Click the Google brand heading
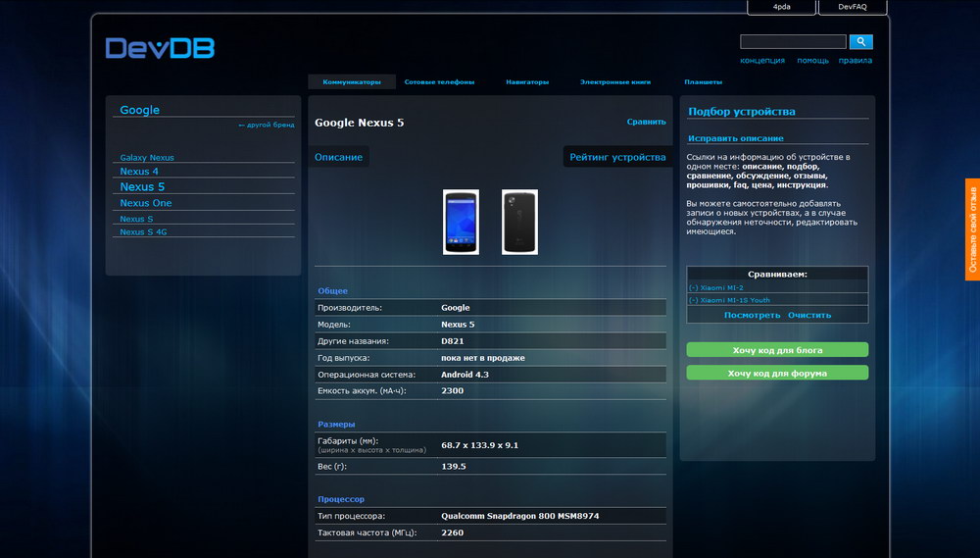Screen dimensions: 980x558 (x=139, y=110)
